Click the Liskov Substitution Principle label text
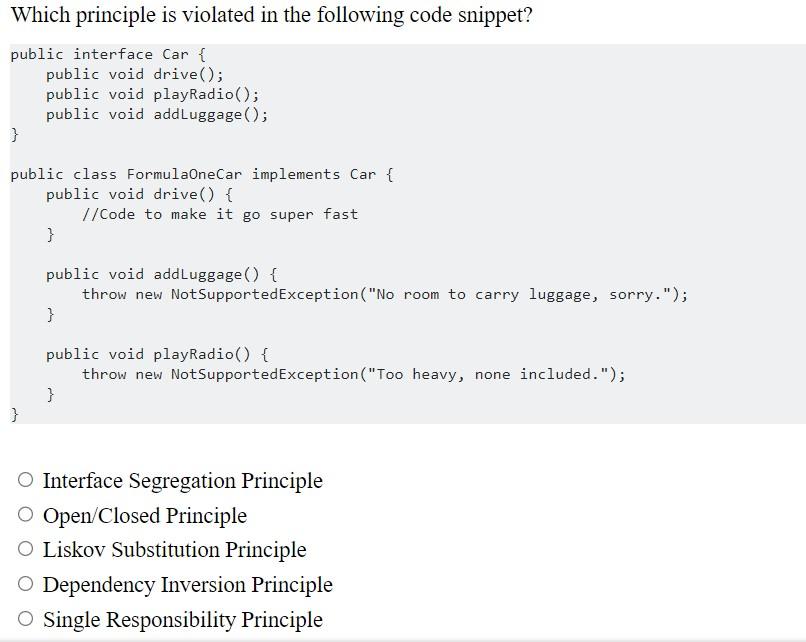The image size is (806, 642). point(174,550)
